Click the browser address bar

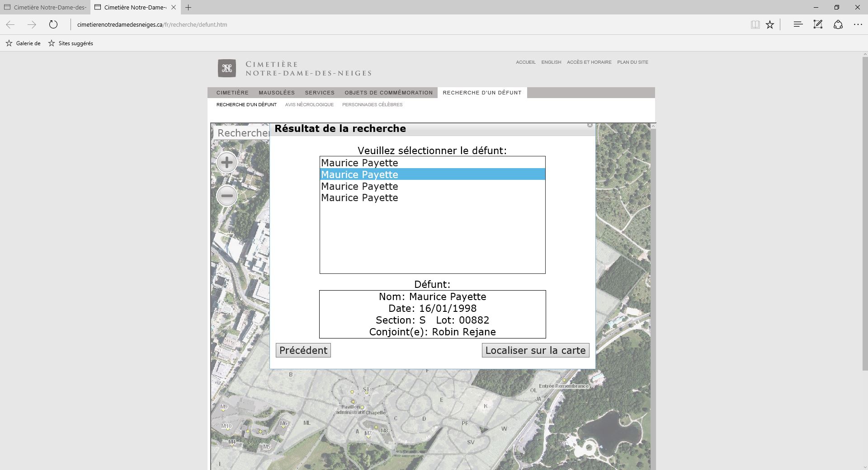(x=407, y=24)
